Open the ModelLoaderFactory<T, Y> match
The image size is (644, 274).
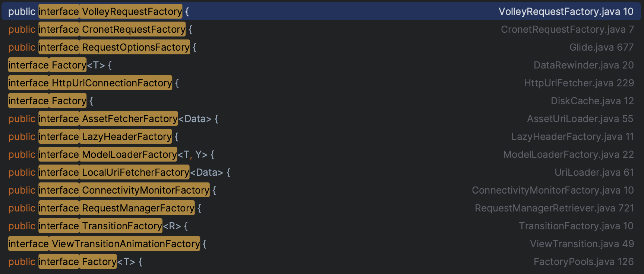tap(129, 154)
